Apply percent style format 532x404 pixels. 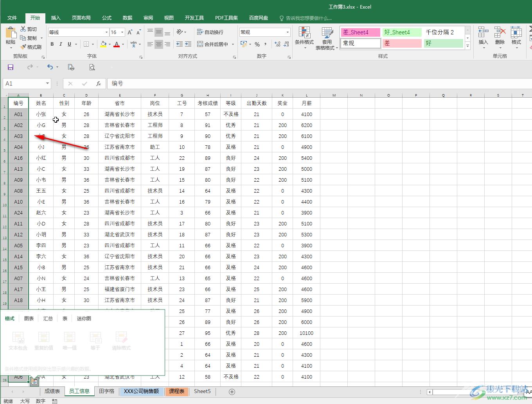(257, 44)
